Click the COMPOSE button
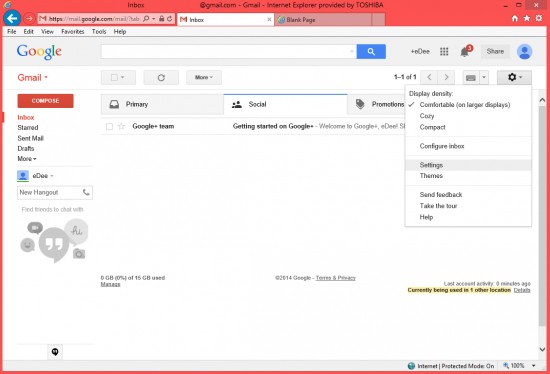Viewport: 550px width, 374px height. [46, 101]
